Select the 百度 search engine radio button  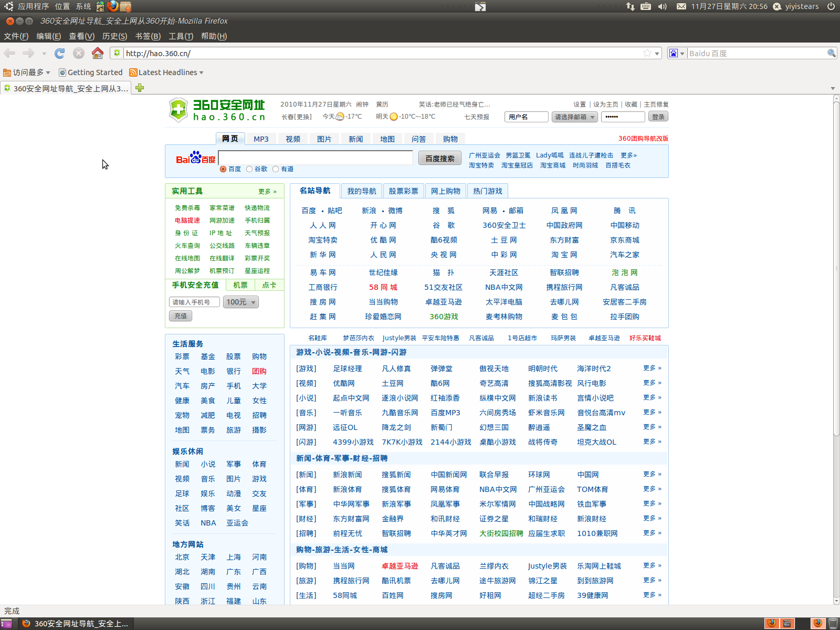coord(223,169)
